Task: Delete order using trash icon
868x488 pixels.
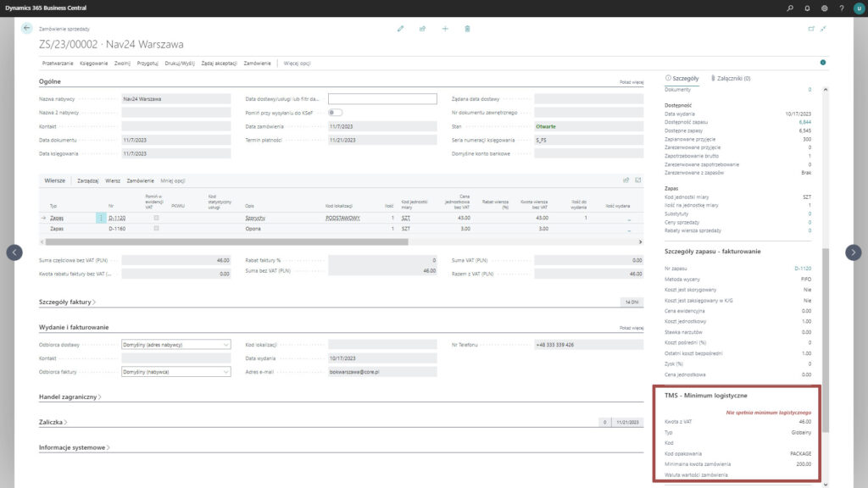Action: [x=467, y=29]
